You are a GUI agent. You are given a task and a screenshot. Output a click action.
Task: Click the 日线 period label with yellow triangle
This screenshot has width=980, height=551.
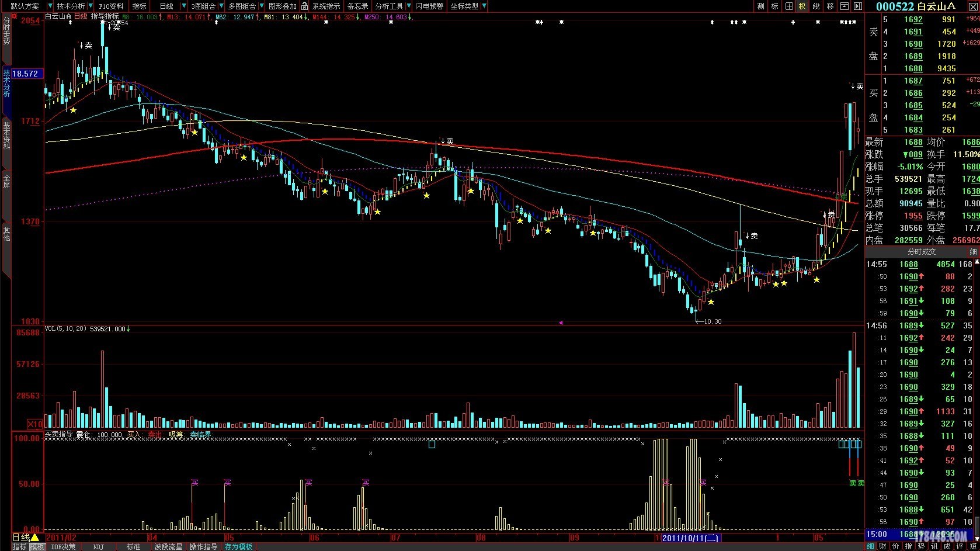[26, 537]
